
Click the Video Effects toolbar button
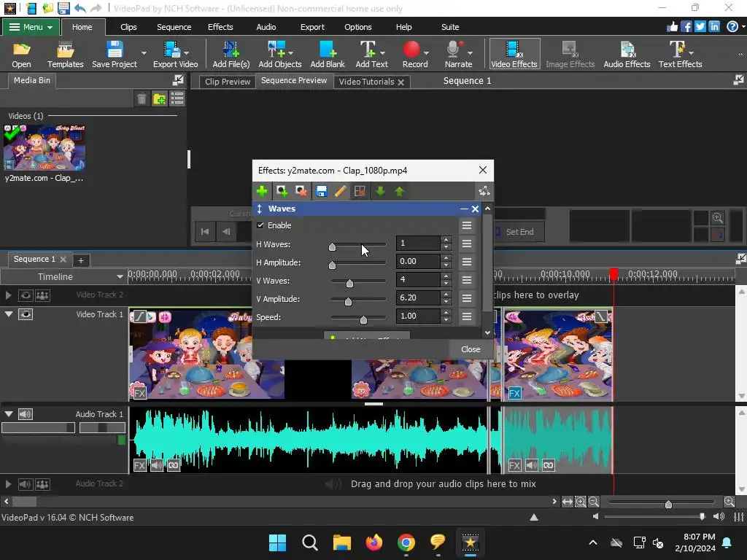point(514,54)
